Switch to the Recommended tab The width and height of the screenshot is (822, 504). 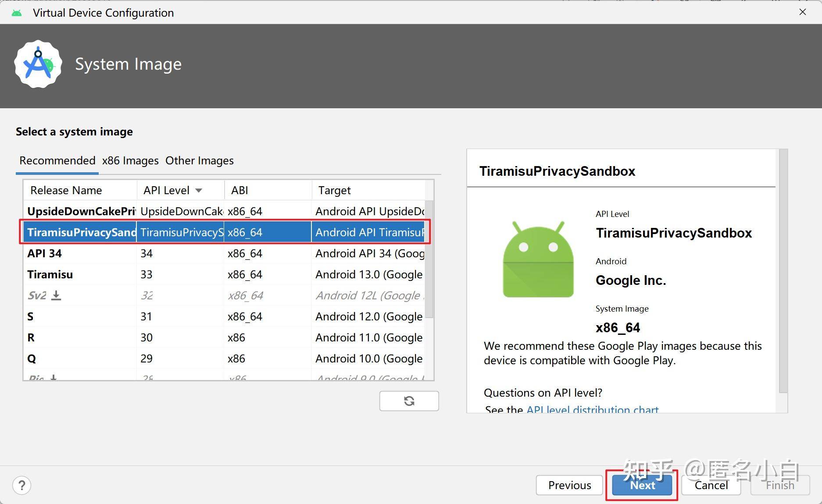tap(57, 160)
